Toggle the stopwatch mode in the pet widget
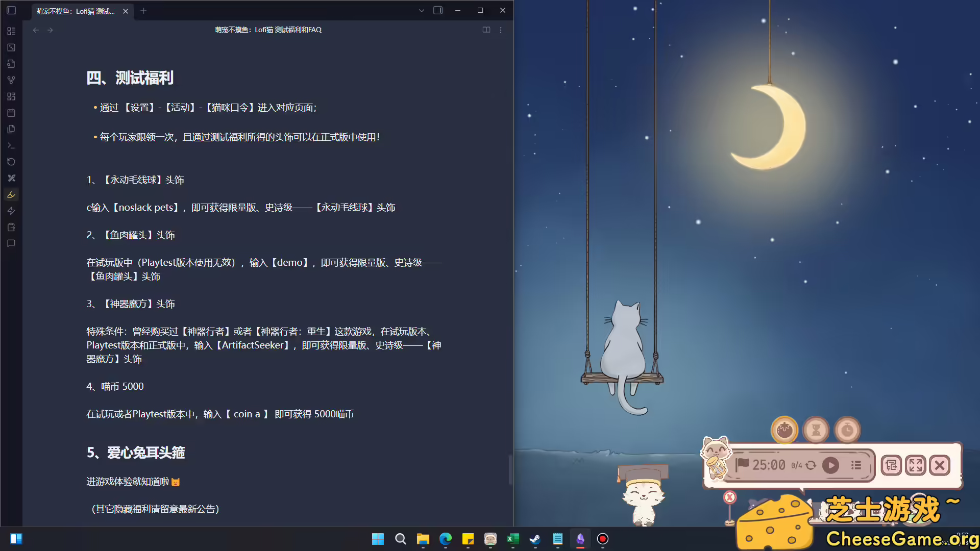The image size is (980, 551). point(847,430)
